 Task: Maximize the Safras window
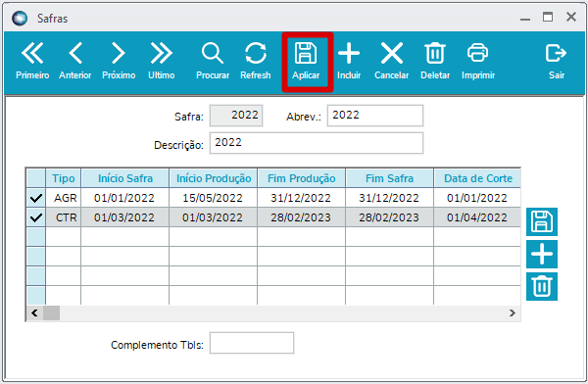[x=548, y=17]
